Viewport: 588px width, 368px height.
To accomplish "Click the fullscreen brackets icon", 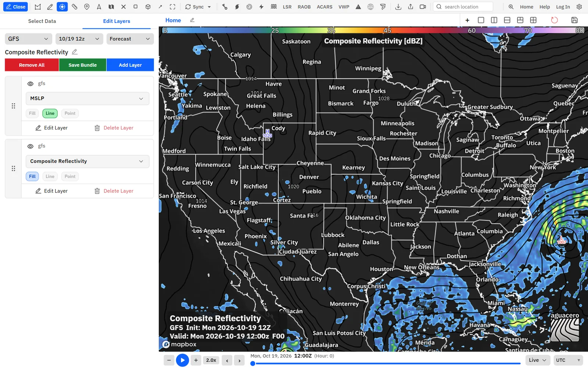I will tap(172, 7).
